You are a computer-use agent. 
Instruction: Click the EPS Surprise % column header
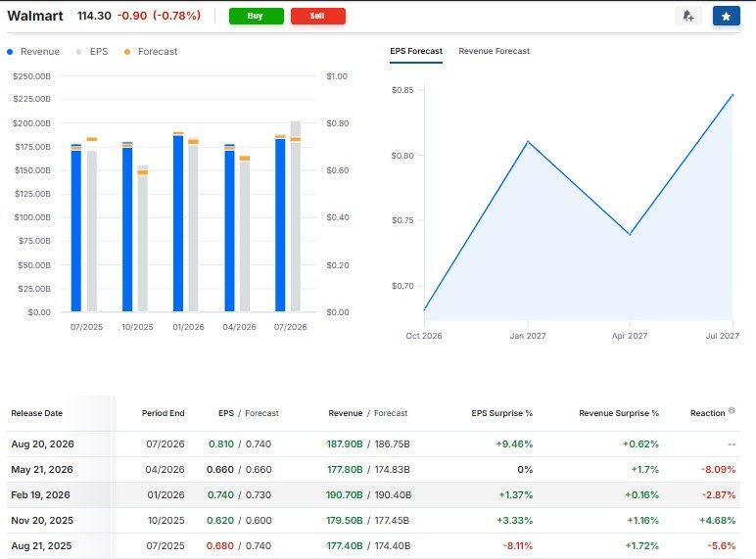[502, 413]
